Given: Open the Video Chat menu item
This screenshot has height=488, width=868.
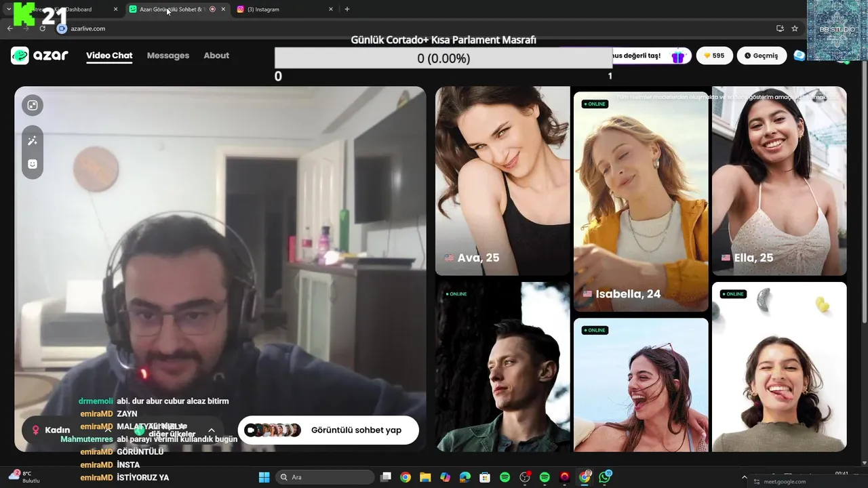Looking at the screenshot, I should [109, 56].
